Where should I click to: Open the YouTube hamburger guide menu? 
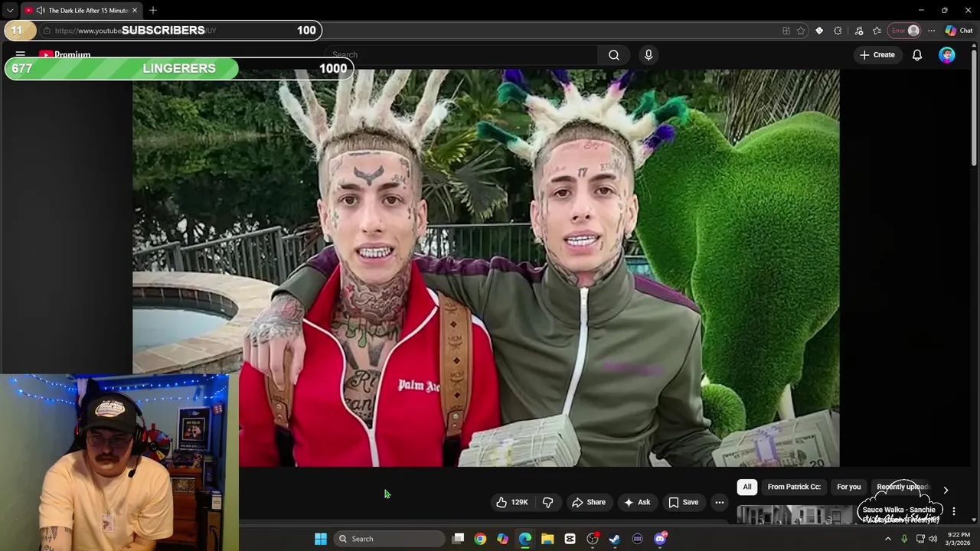pos(21,54)
